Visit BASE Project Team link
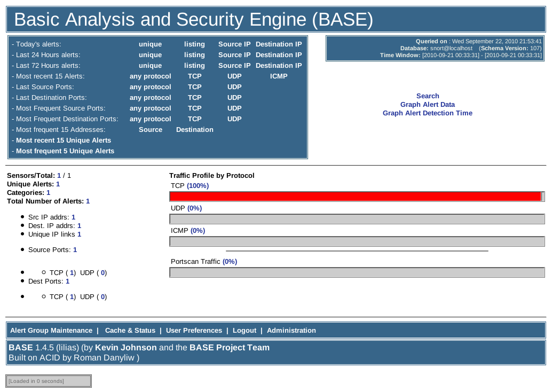Viewport: 552px width, 392px height. point(230,348)
